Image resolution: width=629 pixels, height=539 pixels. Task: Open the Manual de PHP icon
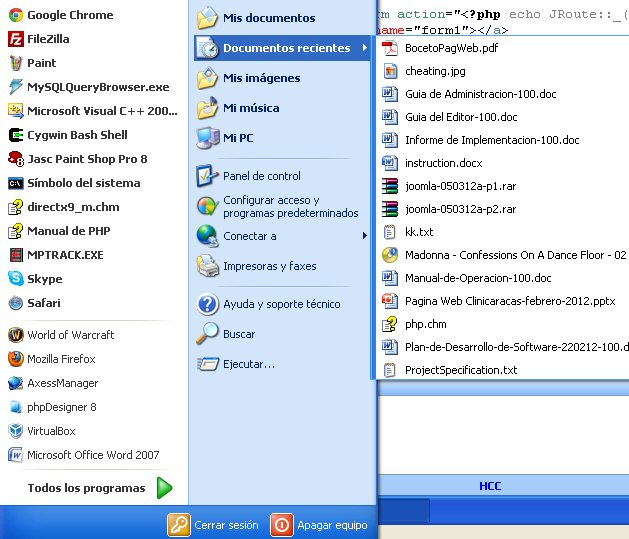(x=16, y=231)
